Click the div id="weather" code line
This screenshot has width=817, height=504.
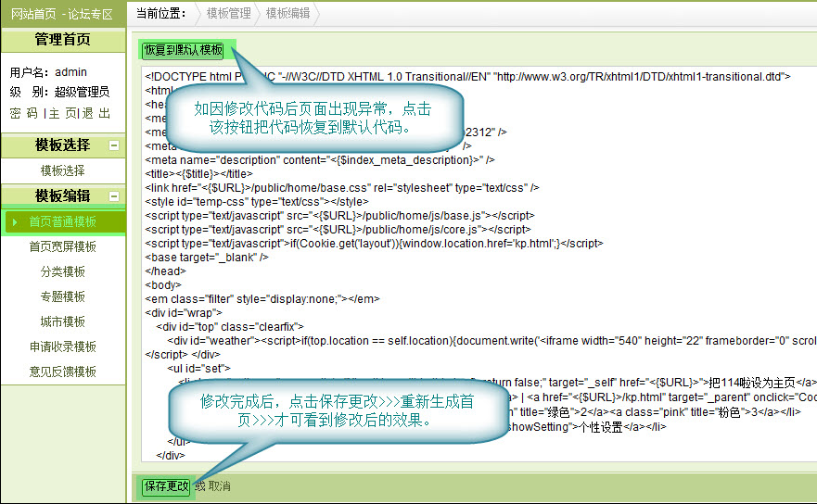(491, 341)
